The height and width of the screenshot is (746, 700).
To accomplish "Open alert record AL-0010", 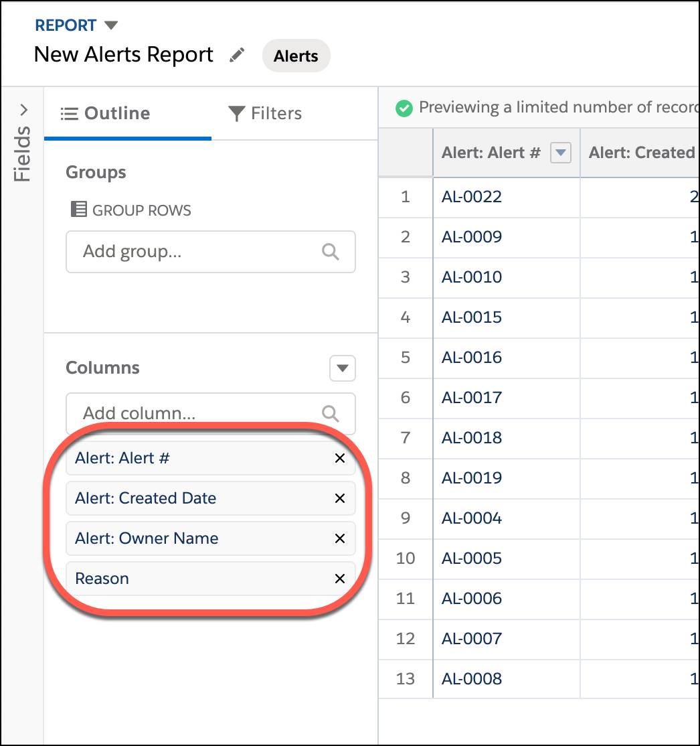I will (471, 277).
